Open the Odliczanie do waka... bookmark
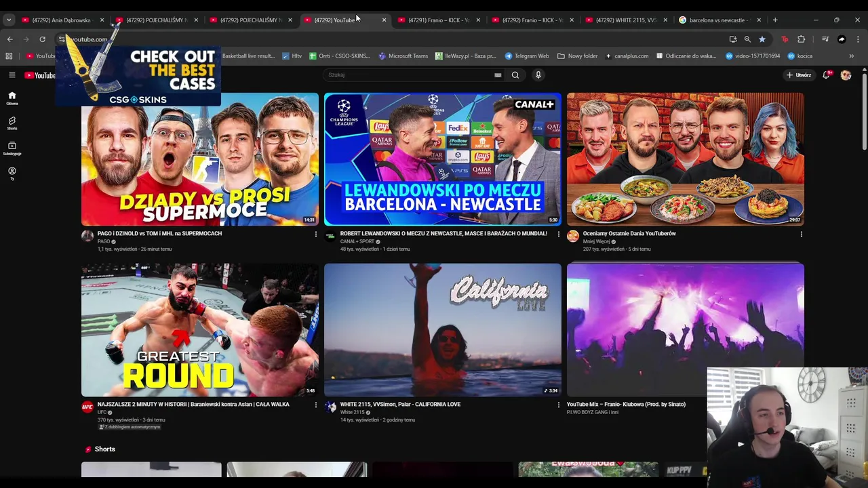 (x=686, y=56)
